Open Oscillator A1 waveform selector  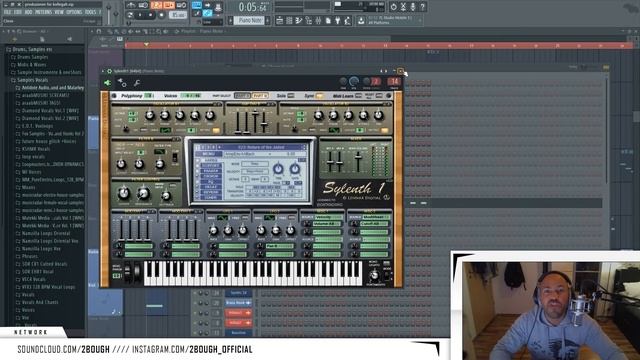point(165,130)
